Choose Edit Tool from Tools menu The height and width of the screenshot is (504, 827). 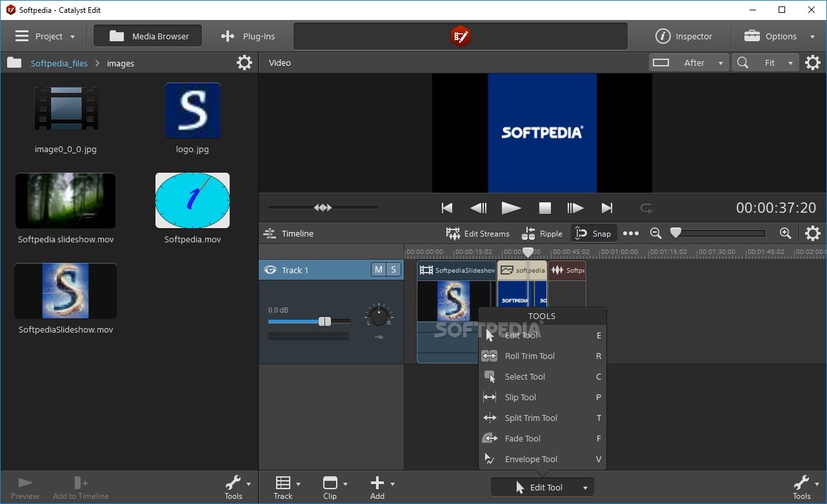(543, 335)
